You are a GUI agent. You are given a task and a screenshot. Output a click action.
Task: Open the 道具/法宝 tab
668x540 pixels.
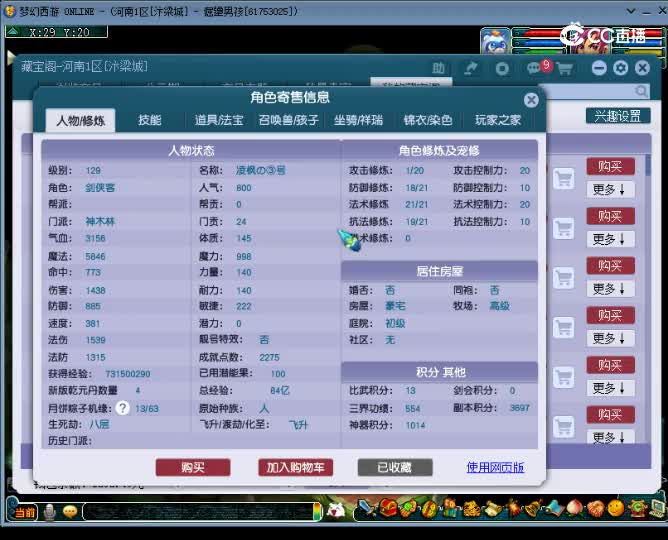[219, 120]
